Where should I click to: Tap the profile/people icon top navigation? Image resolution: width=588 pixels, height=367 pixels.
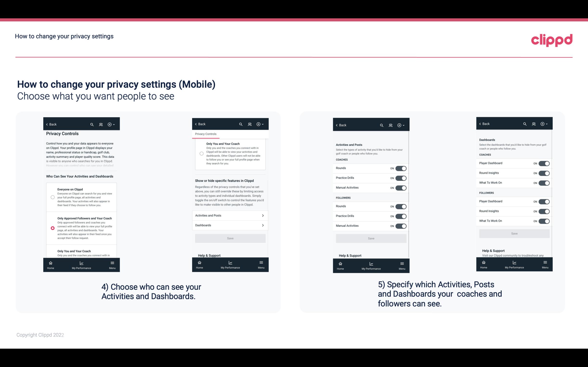pyautogui.click(x=100, y=124)
